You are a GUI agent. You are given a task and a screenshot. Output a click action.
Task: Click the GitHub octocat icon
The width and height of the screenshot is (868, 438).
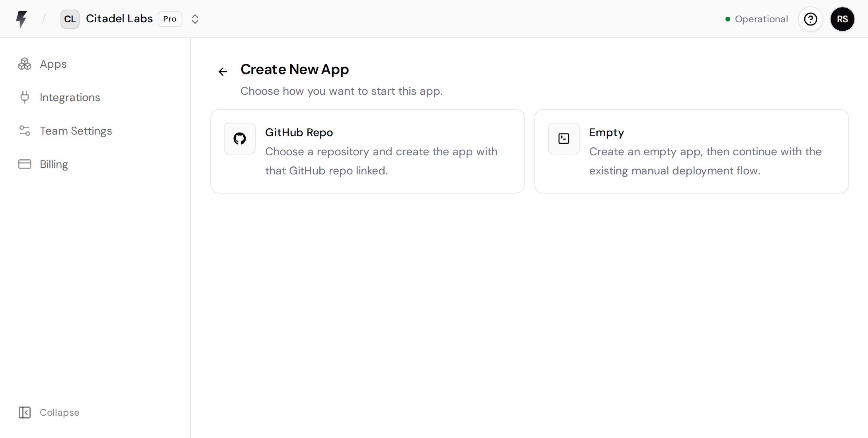pos(240,139)
